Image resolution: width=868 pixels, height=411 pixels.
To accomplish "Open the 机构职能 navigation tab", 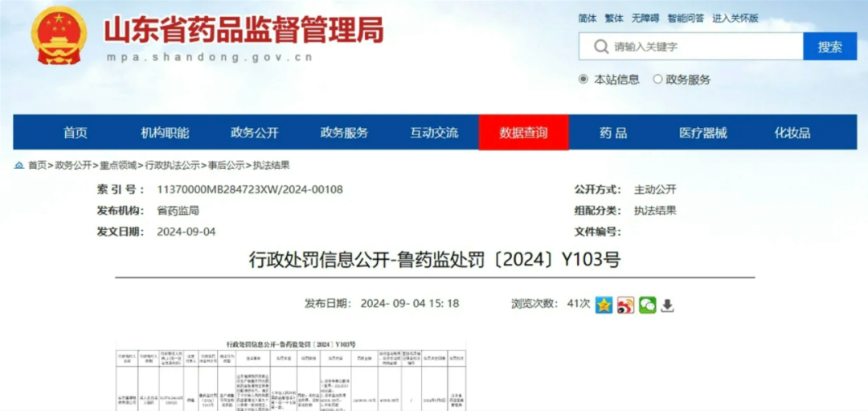I will tap(165, 133).
